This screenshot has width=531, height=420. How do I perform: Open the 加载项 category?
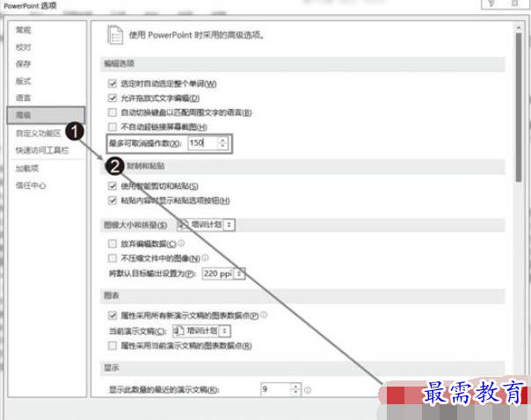26,168
